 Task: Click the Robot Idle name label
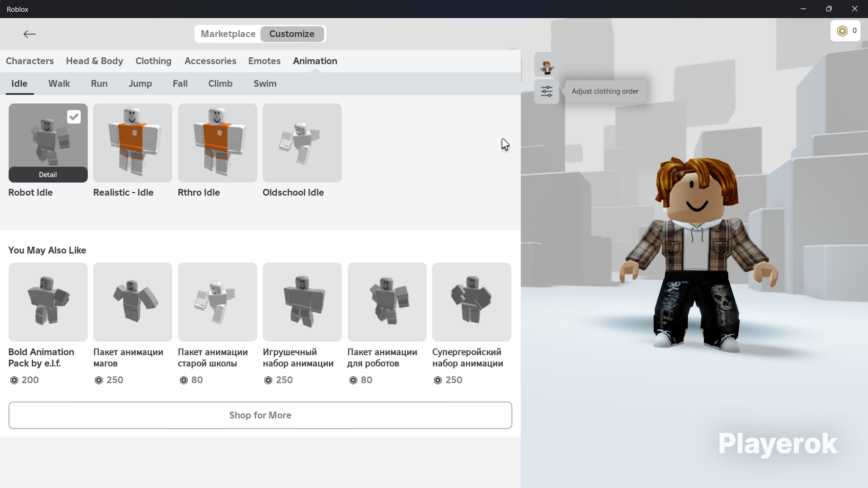(x=30, y=192)
